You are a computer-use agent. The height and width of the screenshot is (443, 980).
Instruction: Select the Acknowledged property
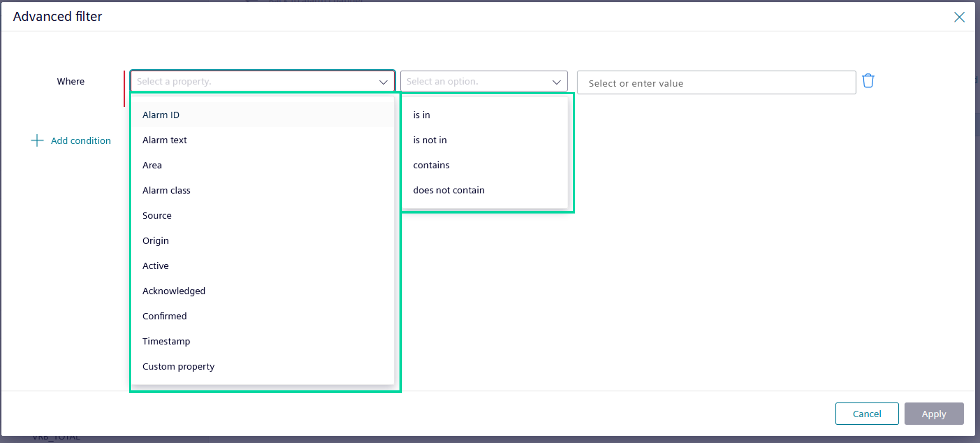pyautogui.click(x=262, y=291)
